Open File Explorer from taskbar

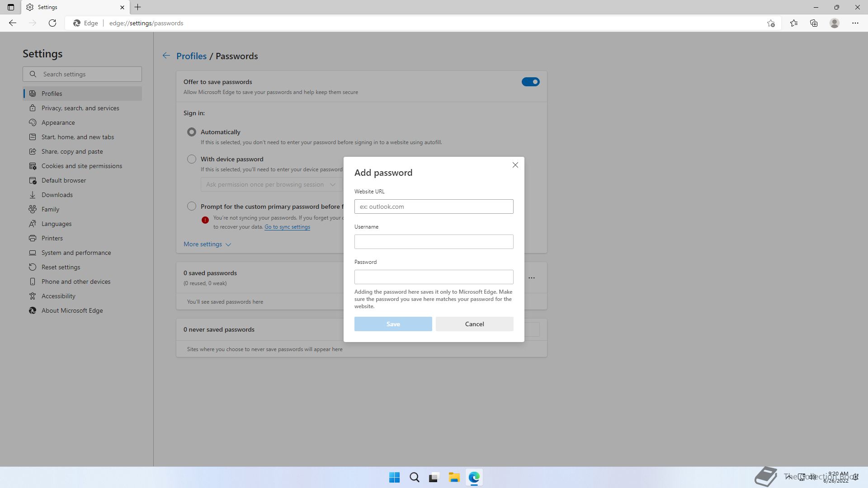(454, 478)
